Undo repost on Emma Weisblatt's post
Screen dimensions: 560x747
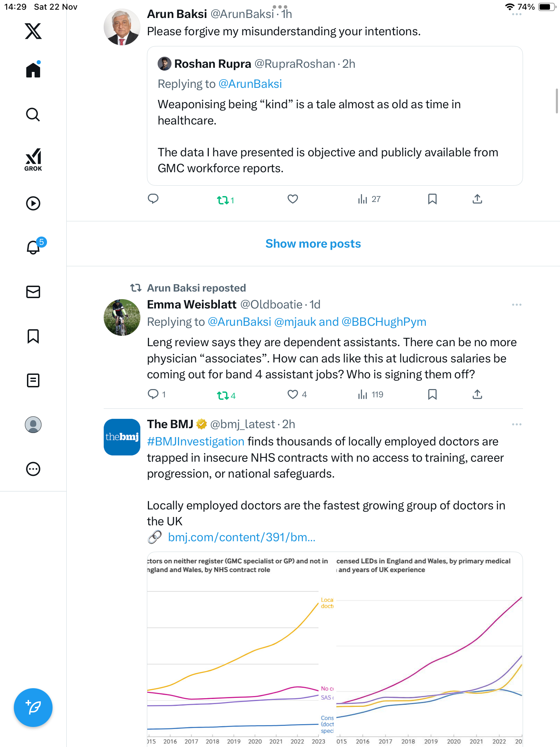[223, 395]
